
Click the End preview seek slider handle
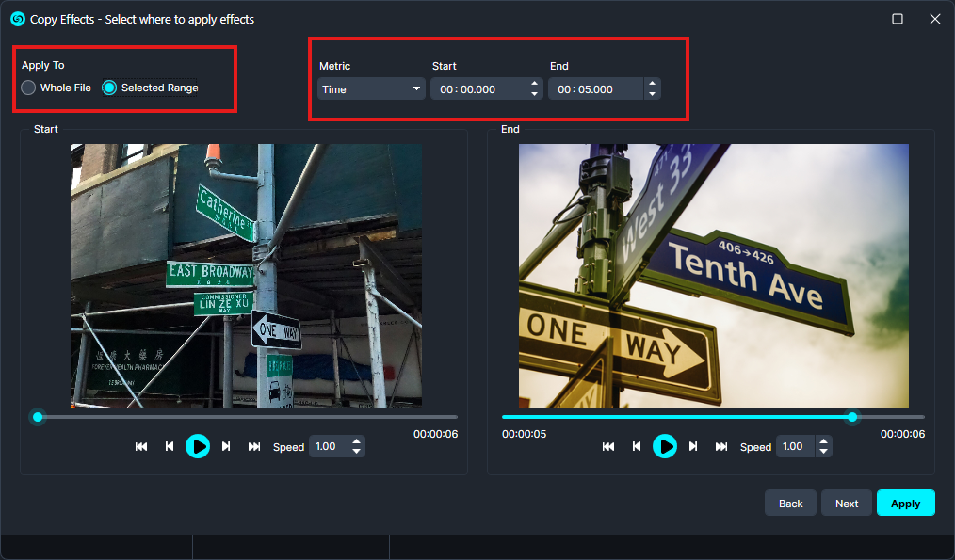point(852,417)
